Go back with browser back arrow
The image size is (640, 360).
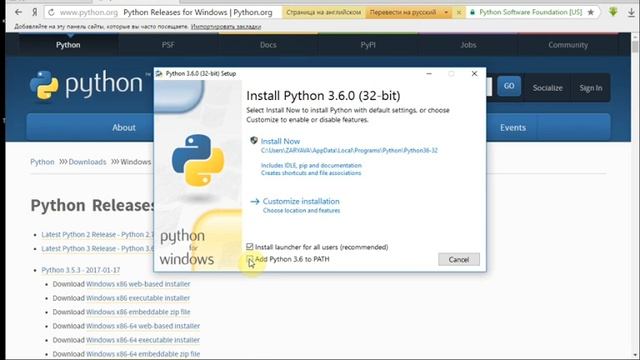pyautogui.click(x=18, y=12)
